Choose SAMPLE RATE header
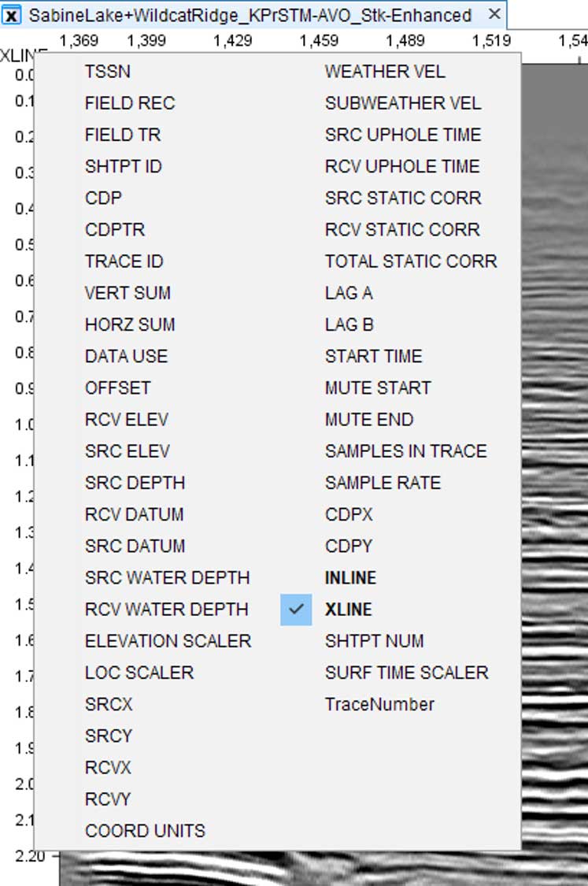588x886 pixels. click(x=383, y=483)
